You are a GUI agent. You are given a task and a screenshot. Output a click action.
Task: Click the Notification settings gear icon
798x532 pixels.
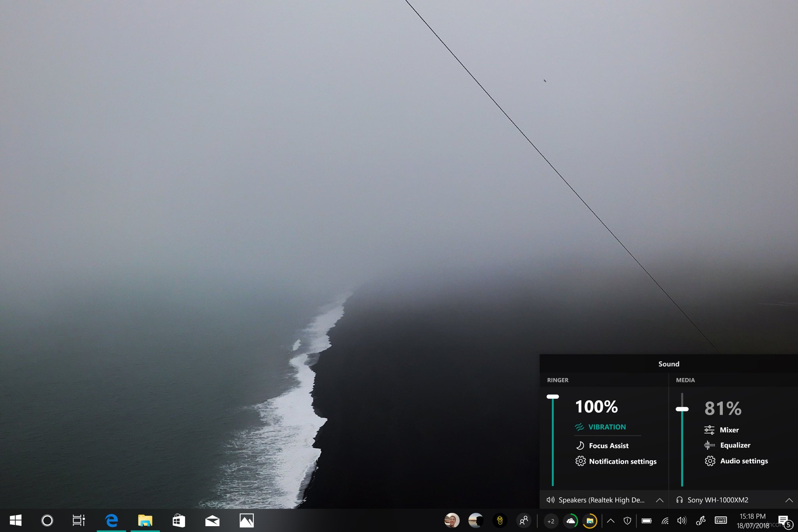[581, 461]
